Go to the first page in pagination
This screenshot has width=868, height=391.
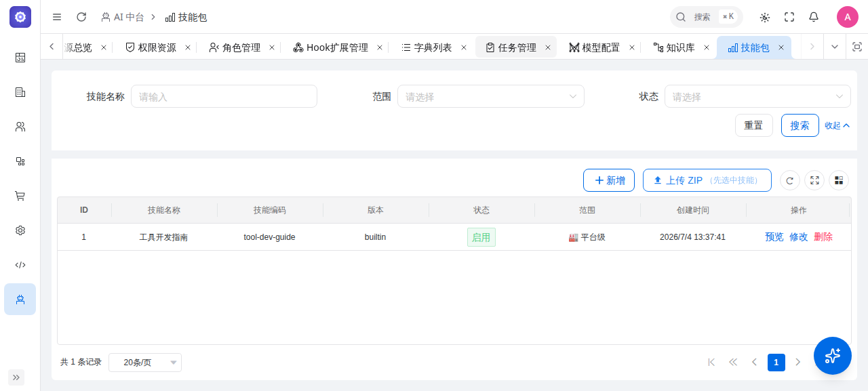(x=711, y=363)
